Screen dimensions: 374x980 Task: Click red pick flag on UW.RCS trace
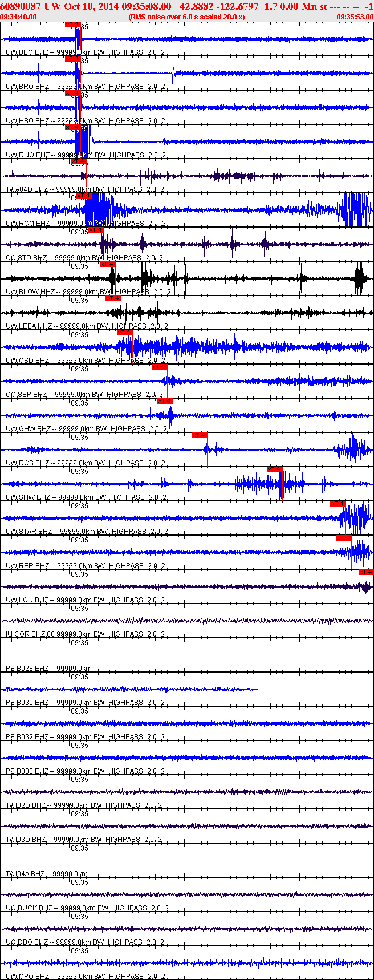(x=199, y=435)
